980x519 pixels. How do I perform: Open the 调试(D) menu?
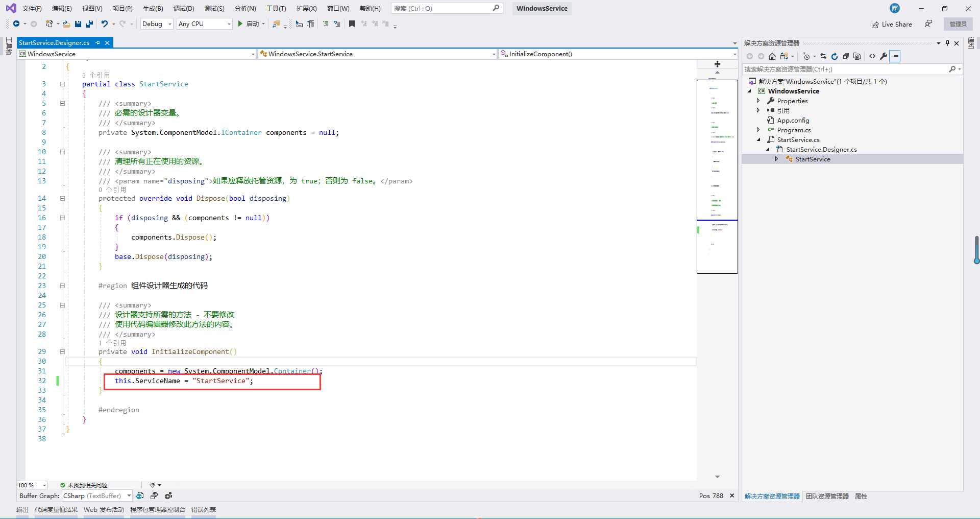pyautogui.click(x=184, y=9)
